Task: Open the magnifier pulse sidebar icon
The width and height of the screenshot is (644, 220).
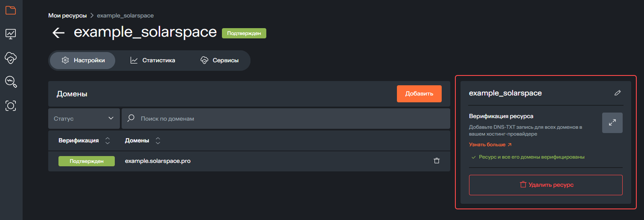Action: pos(11,81)
